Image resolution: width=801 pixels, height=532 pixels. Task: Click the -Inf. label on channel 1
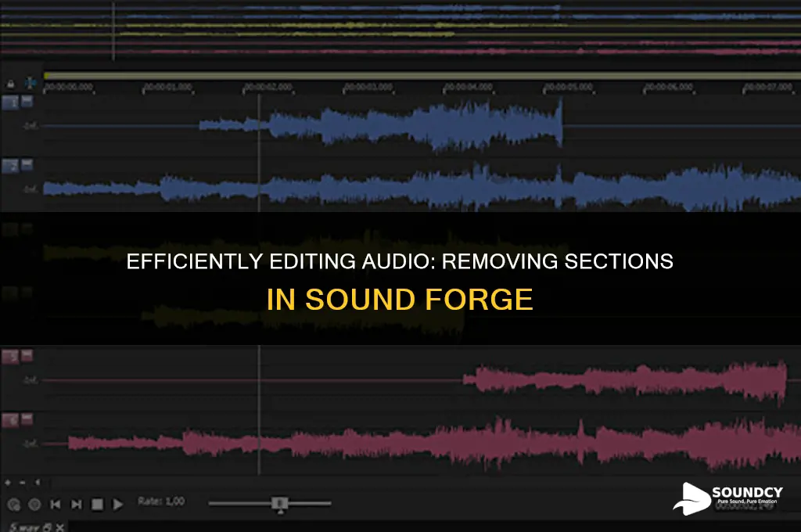coord(31,126)
